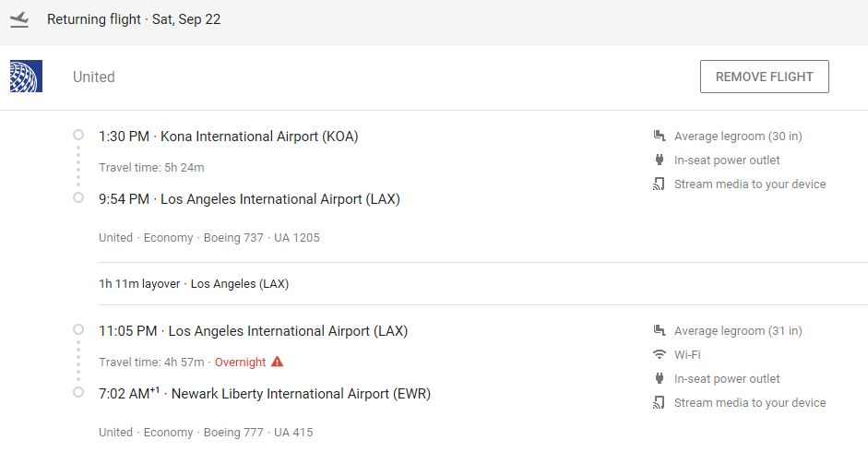Screen dimensions: 868x452
Task: Select the 9:54 PM Los Angeles arrival line
Action: click(x=249, y=199)
